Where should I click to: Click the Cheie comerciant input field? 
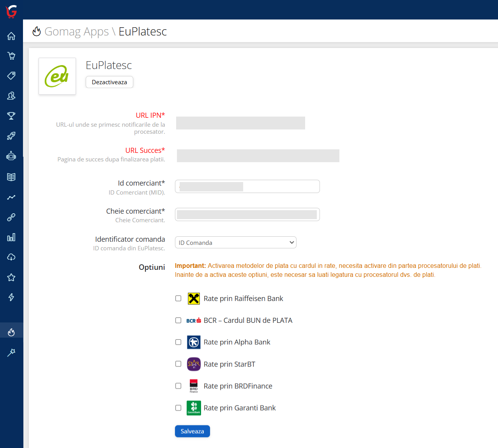(247, 214)
